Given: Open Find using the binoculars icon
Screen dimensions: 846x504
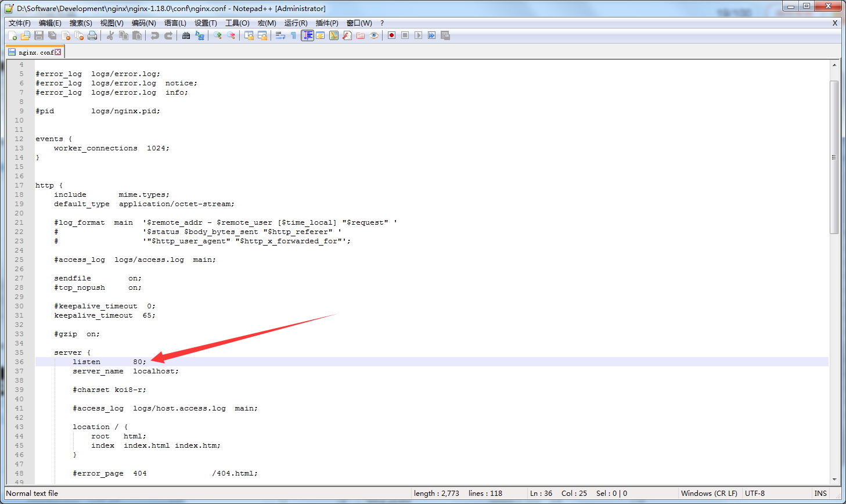Looking at the screenshot, I should click(186, 35).
